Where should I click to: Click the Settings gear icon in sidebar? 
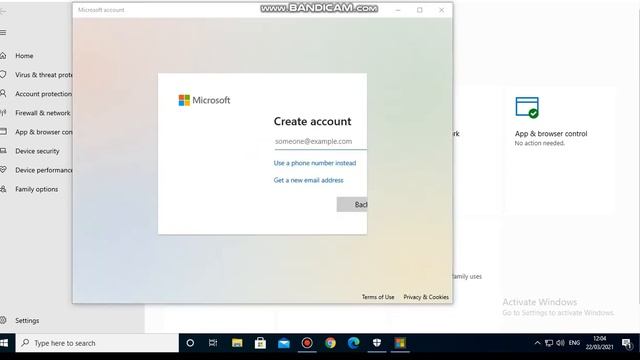click(3, 320)
